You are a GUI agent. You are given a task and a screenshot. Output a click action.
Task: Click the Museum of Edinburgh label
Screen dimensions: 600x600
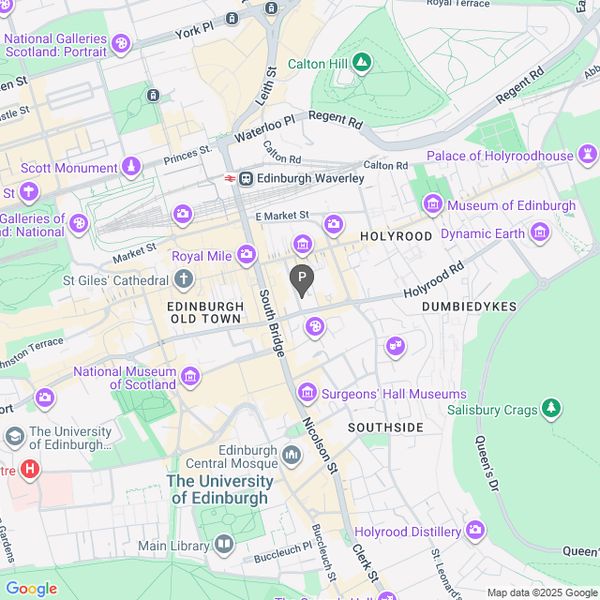[x=511, y=205]
